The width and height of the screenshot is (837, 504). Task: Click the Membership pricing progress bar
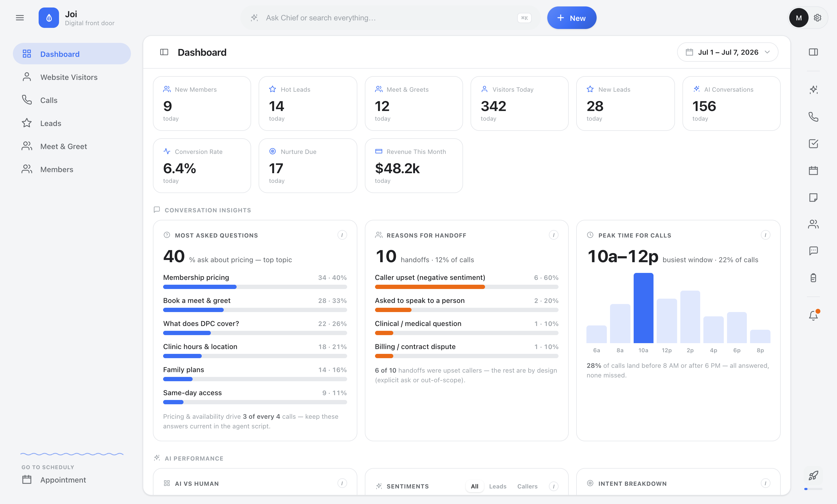click(x=255, y=287)
